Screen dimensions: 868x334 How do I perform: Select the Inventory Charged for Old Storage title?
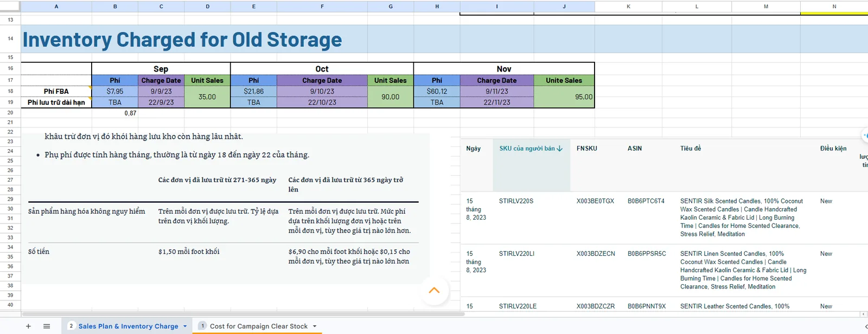(x=182, y=40)
